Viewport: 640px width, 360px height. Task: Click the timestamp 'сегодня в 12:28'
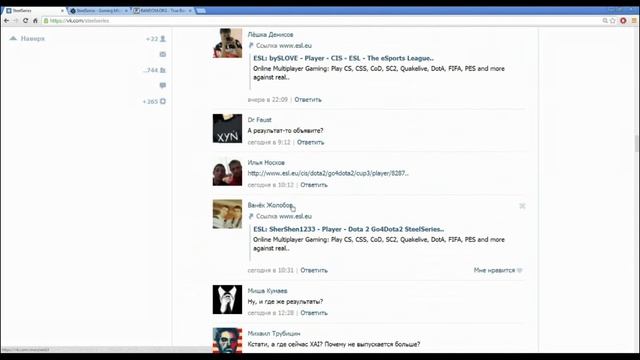[271, 313]
